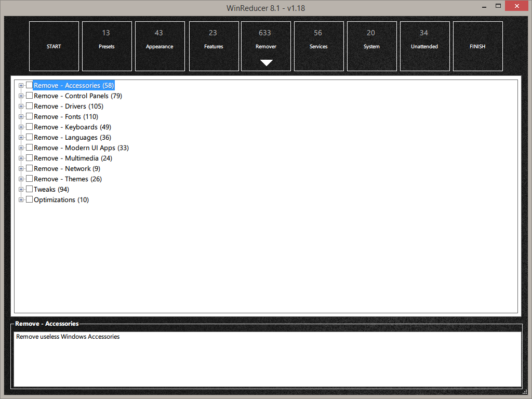Toggle the Remove - Keyboards checkbox
The width and height of the screenshot is (532, 399).
[x=30, y=127]
